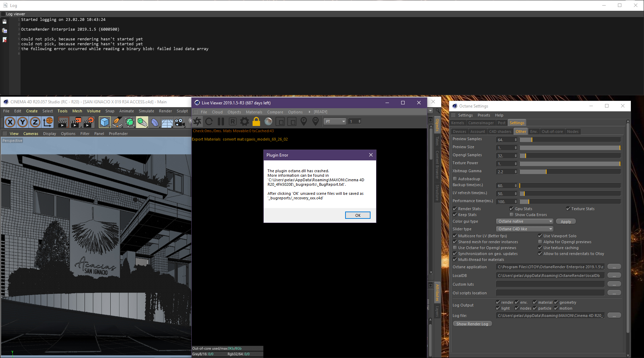
Task: Open the Presets menu in Octane Settings
Action: (x=484, y=115)
